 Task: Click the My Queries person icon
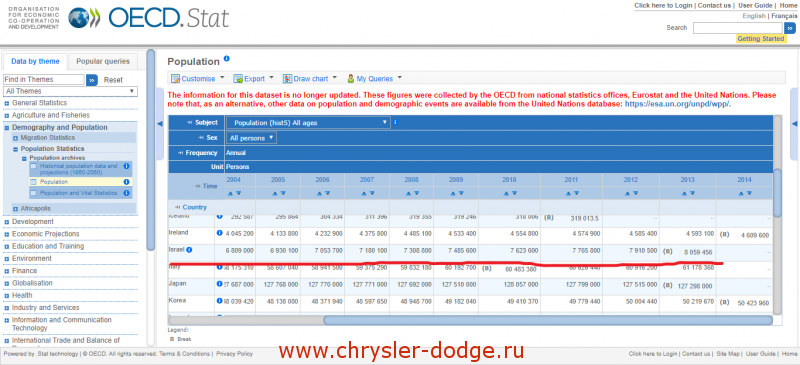pyautogui.click(x=351, y=79)
